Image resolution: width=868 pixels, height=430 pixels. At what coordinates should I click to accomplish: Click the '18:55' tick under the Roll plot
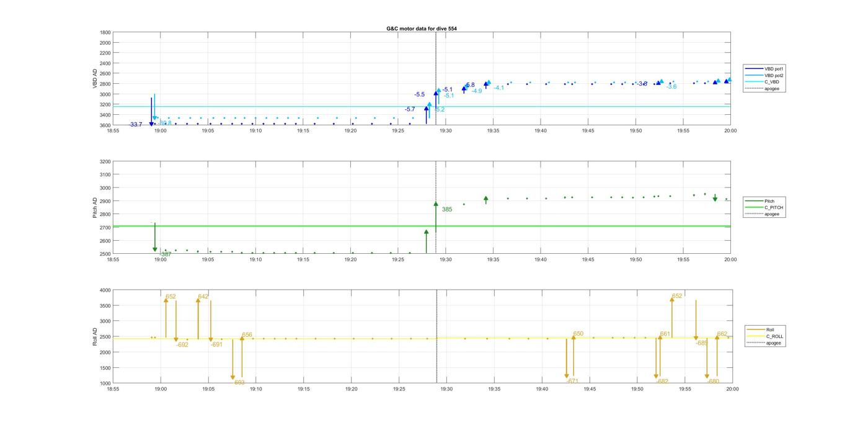pos(113,389)
